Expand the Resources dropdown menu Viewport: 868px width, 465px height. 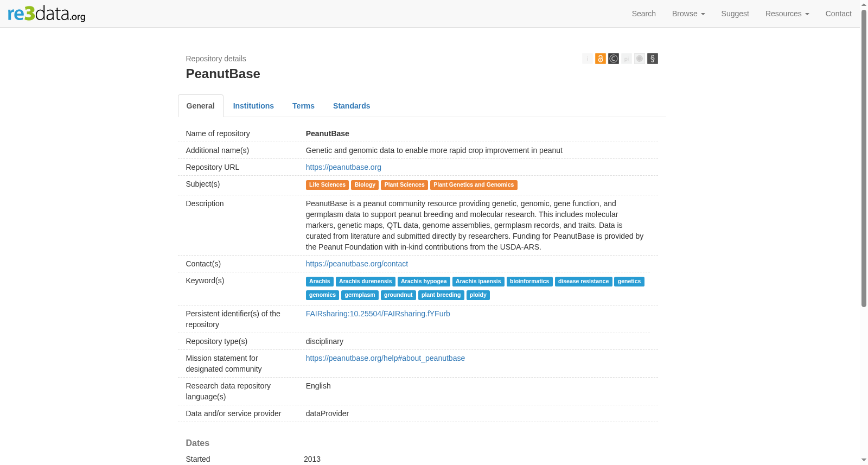(787, 14)
